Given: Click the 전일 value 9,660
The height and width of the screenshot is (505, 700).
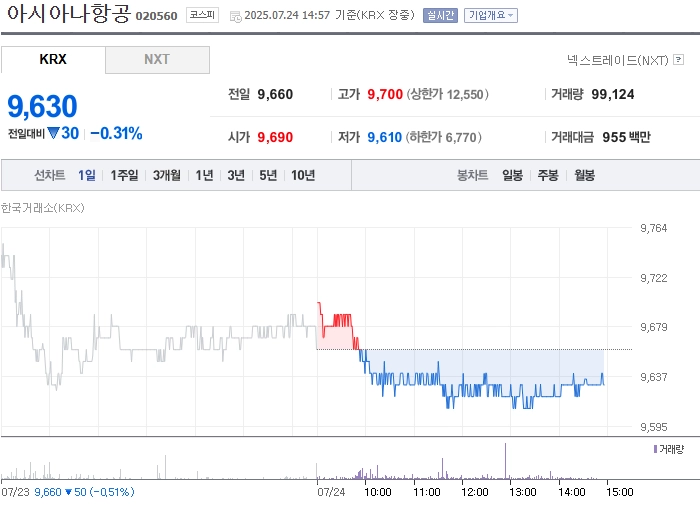Looking at the screenshot, I should click(x=275, y=94).
